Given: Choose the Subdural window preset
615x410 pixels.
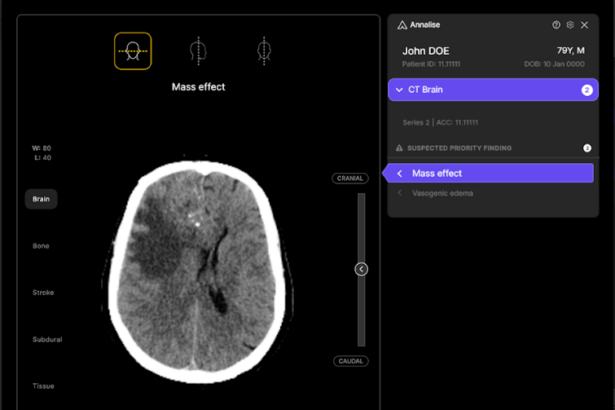Looking at the screenshot, I should point(47,340).
